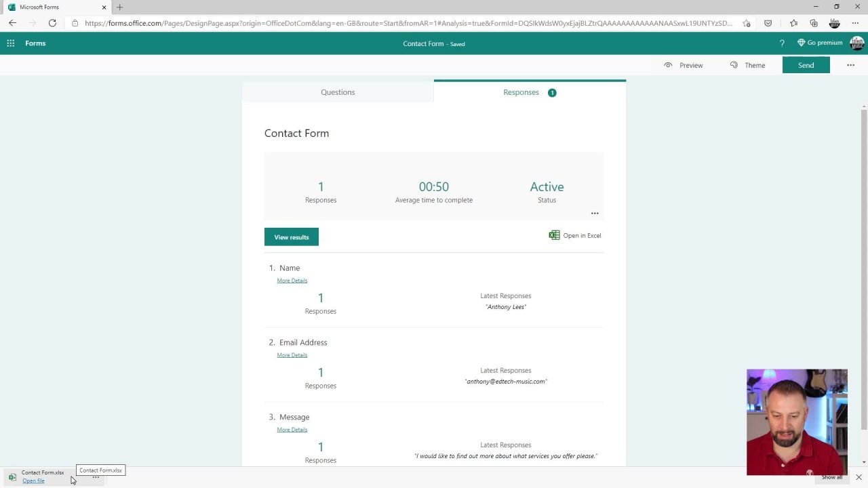Image resolution: width=868 pixels, height=488 pixels.
Task: Click the browser back arrow
Action: 12,23
